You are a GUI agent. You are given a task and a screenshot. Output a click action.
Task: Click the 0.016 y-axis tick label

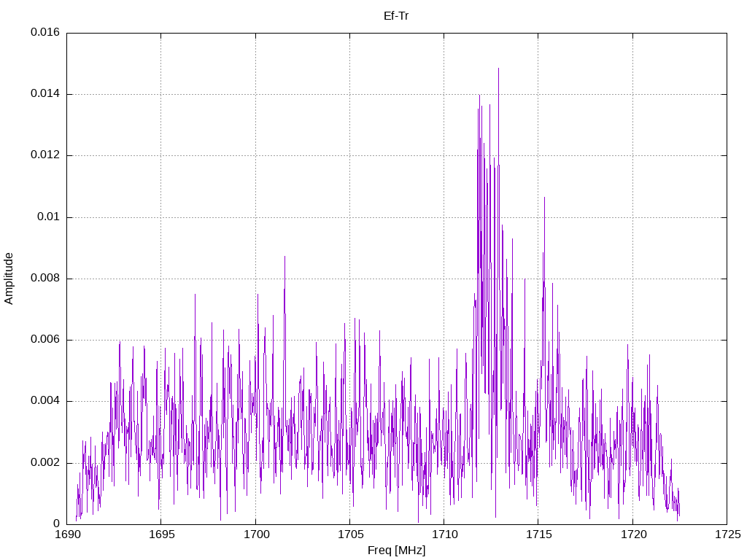coord(45,32)
